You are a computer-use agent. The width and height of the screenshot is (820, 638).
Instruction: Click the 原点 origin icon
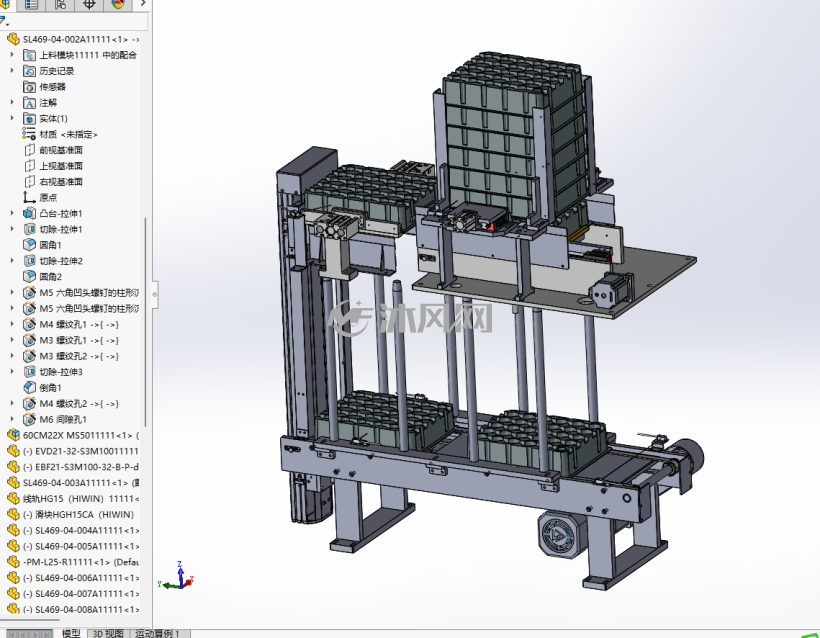(x=29, y=197)
